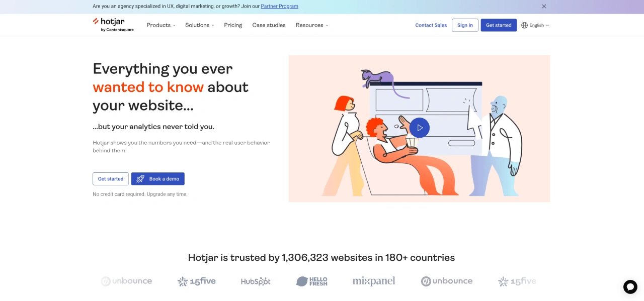Open the chat widget bubble
Viewport: 644px width, 301px height.
(x=630, y=286)
